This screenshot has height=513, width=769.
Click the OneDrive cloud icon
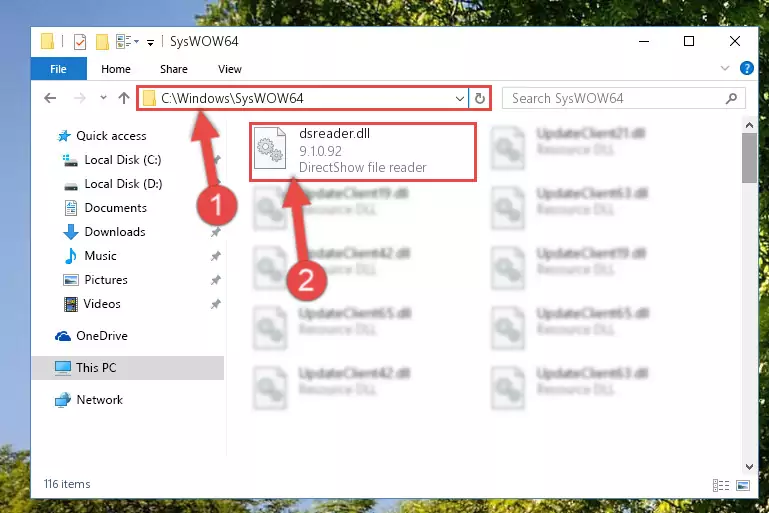(63, 336)
